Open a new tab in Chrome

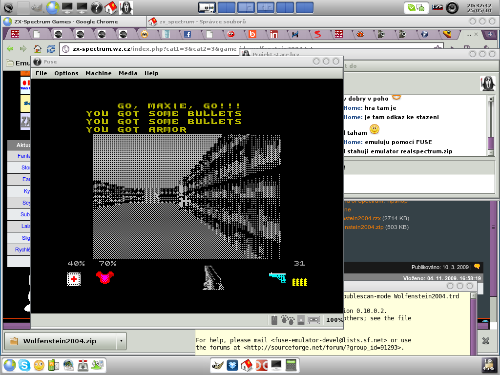tap(490, 34)
